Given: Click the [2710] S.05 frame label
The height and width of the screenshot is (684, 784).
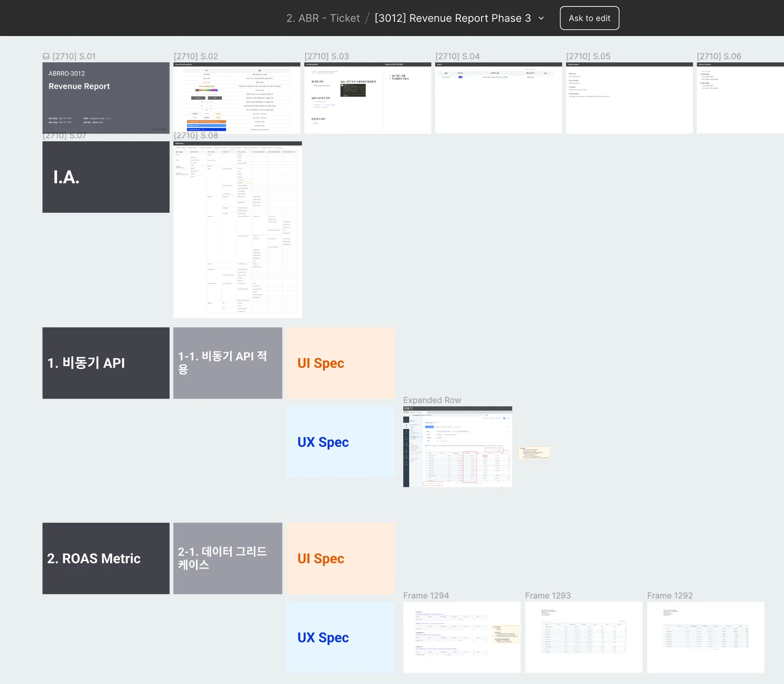Looking at the screenshot, I should [x=588, y=56].
